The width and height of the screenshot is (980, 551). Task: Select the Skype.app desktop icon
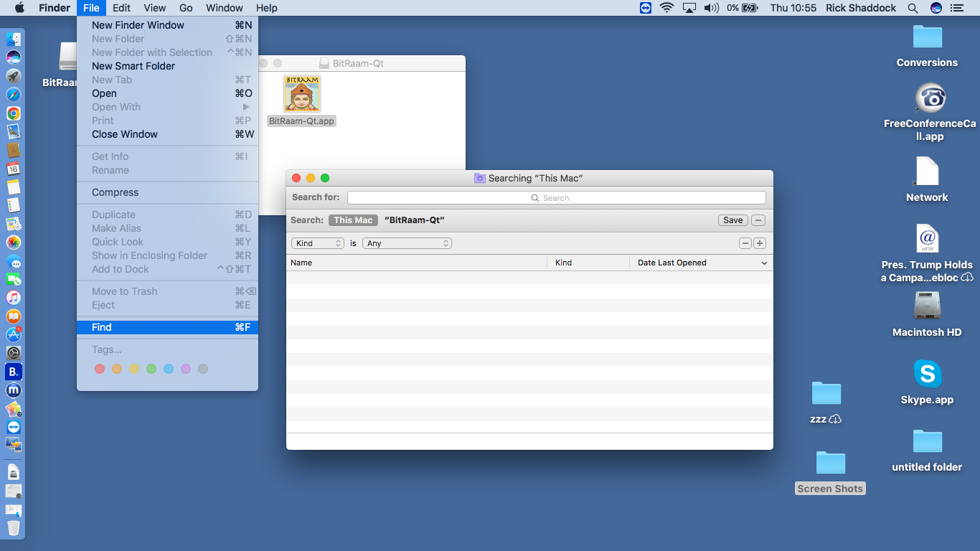927,375
